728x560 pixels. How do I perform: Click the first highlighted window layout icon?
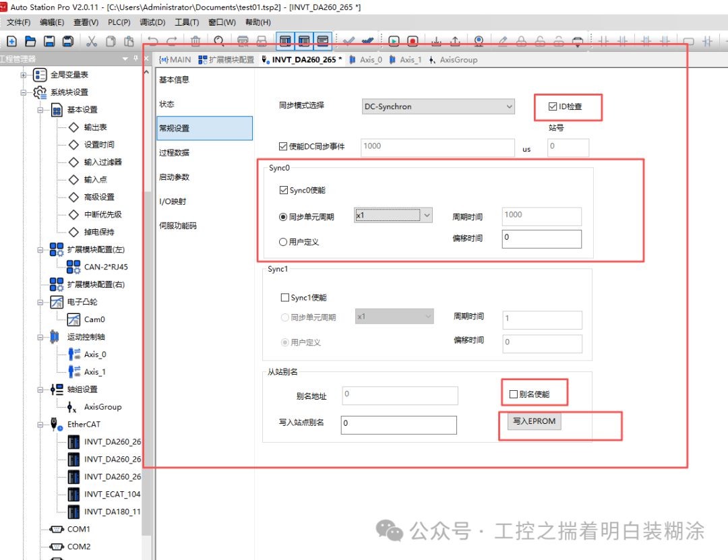(285, 41)
